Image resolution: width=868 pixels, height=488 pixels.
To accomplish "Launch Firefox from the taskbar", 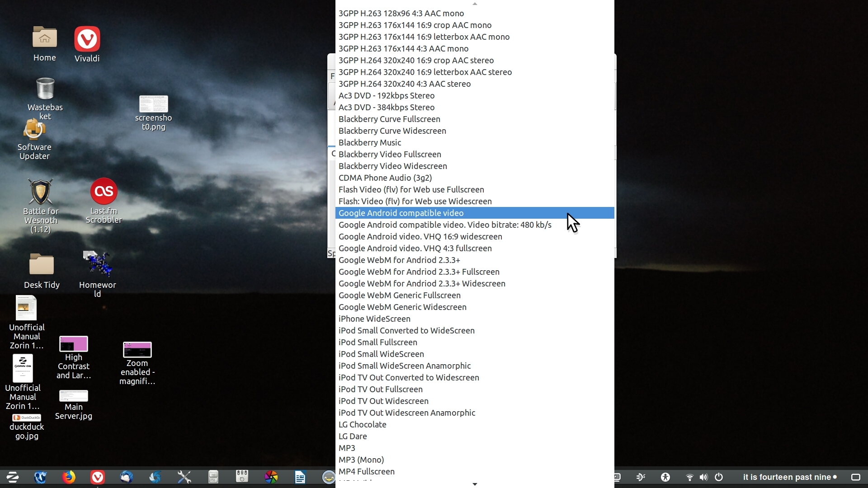I will 69,477.
